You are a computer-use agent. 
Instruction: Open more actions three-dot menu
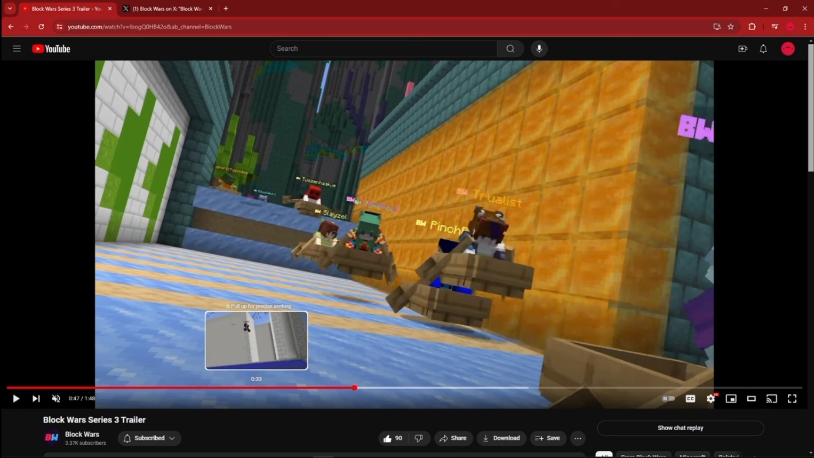[x=578, y=438]
